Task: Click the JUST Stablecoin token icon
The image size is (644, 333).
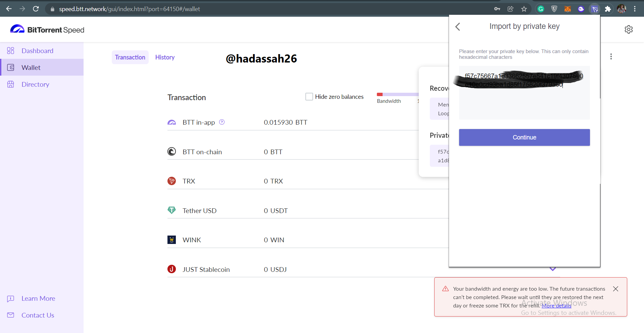Action: [171, 269]
